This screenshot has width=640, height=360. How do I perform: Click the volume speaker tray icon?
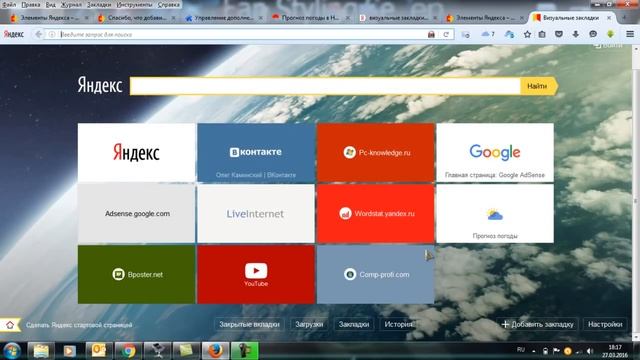coord(589,351)
